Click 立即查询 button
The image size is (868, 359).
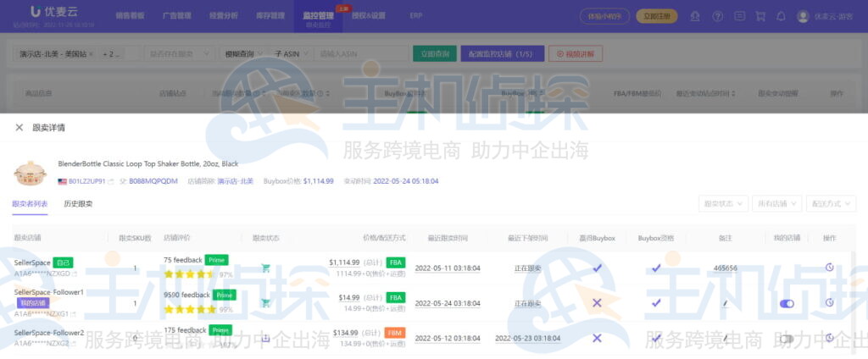(435, 53)
